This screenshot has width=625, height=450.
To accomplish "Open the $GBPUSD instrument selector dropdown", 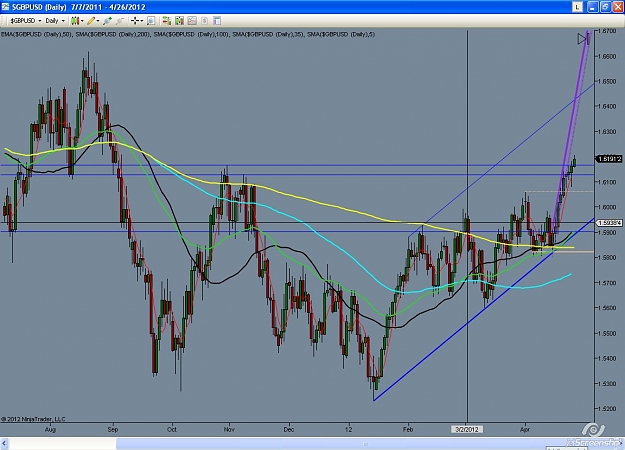I will click(26, 21).
